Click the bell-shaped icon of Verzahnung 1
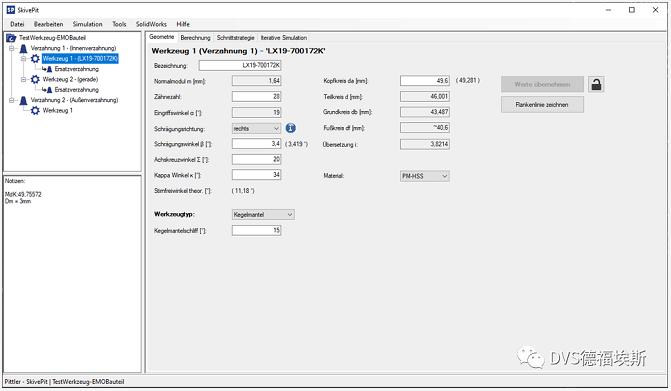671x391 pixels. click(x=24, y=48)
